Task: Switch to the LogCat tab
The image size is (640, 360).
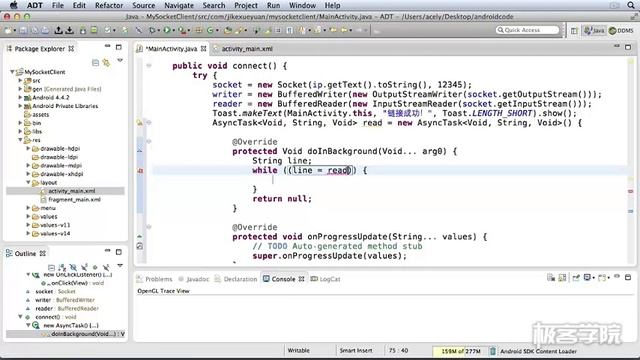Action: coord(326,279)
